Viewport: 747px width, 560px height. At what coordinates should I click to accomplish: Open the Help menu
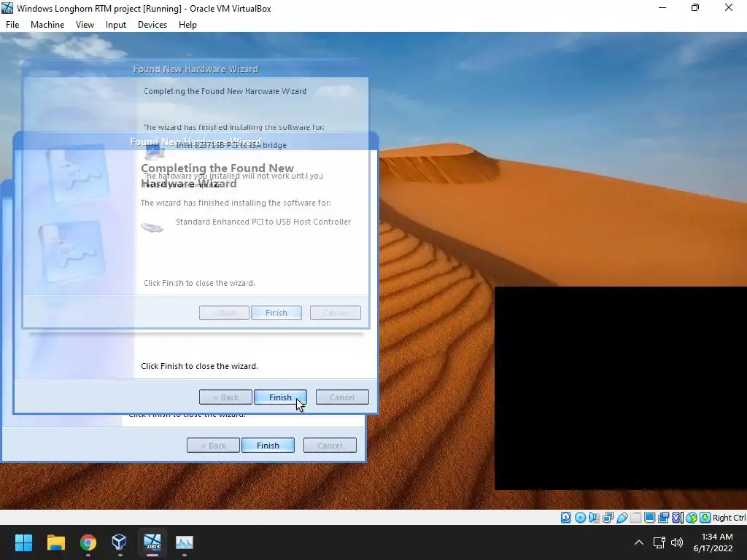pos(187,25)
